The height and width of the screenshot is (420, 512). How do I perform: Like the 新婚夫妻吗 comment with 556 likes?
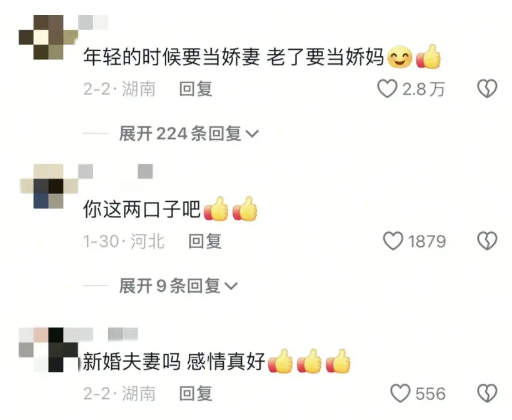[400, 393]
